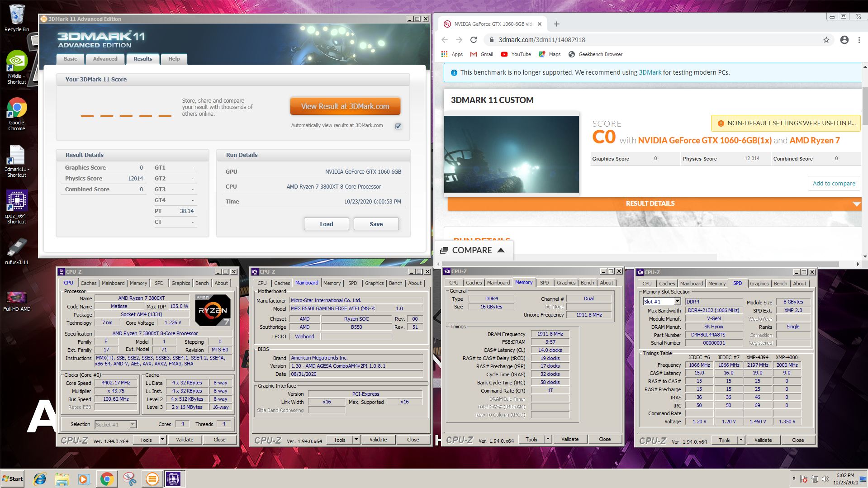Click Validate in the Mainboard CPU-Z window
868x488 pixels.
click(378, 440)
